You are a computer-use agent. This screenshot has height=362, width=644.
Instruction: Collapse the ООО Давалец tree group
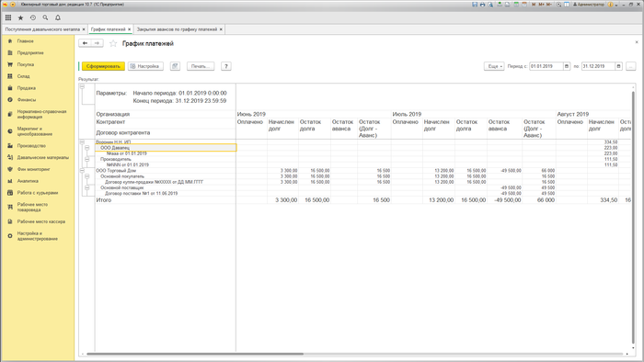87,148
